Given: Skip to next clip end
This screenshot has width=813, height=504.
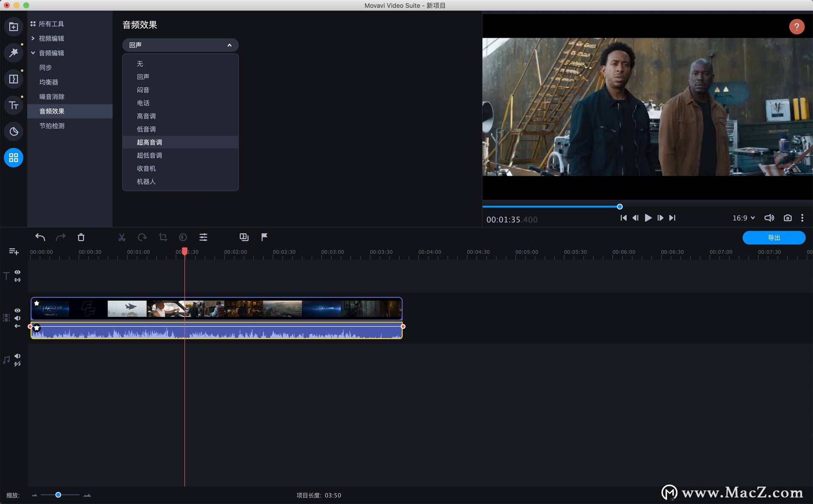Looking at the screenshot, I should click(x=672, y=218).
